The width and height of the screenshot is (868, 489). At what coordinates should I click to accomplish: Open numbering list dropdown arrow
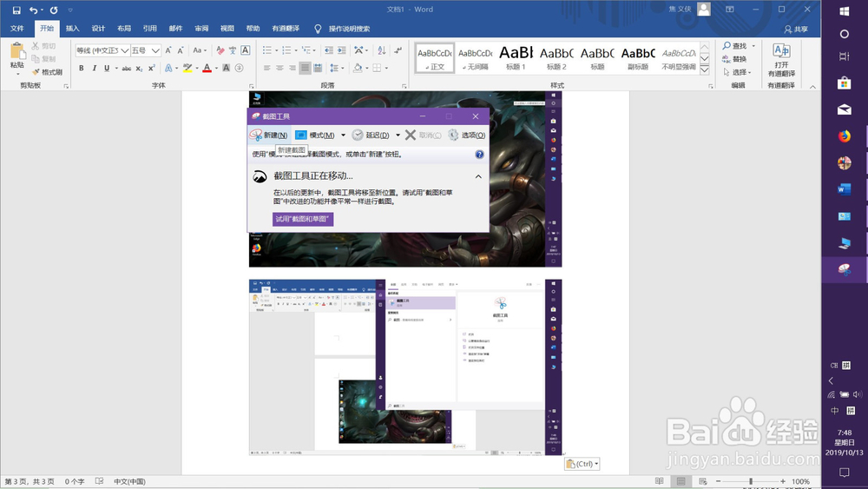coord(296,50)
